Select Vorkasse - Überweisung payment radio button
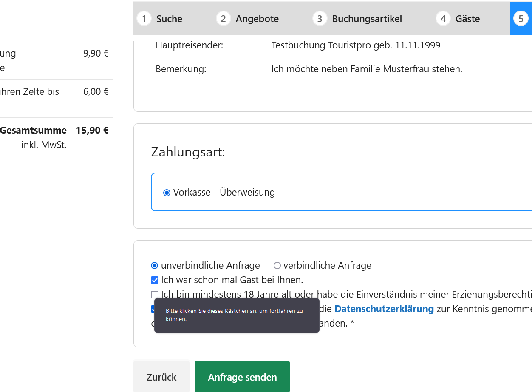 point(167,193)
